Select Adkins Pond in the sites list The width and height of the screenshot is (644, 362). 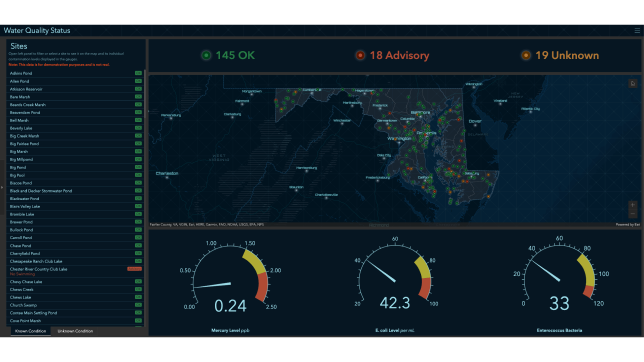[x=76, y=73]
